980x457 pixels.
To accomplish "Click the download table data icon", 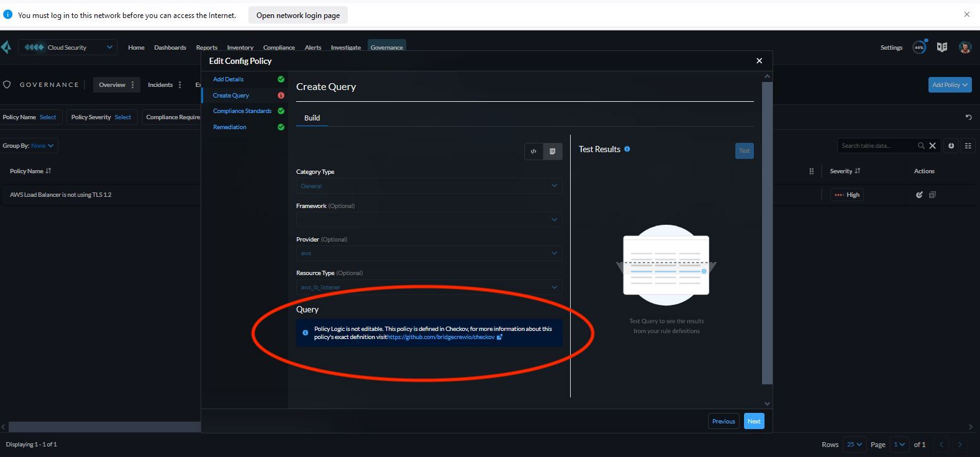I will (951, 146).
